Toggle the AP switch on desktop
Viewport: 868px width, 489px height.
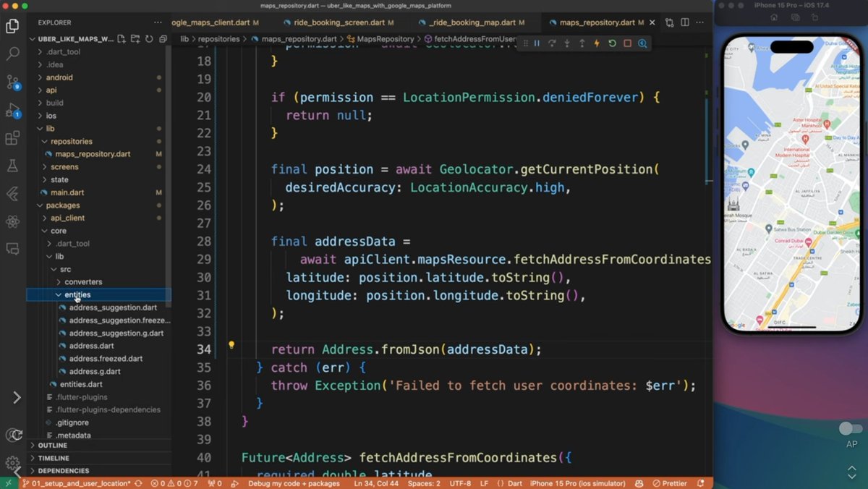click(x=851, y=429)
